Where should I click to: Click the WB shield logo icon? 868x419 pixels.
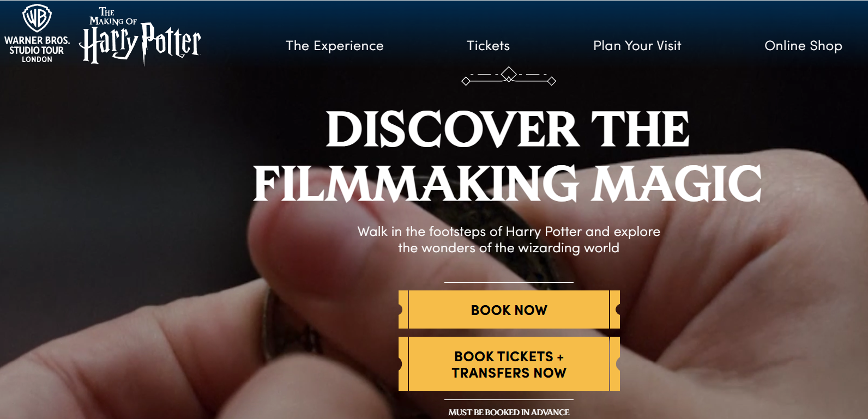pyautogui.click(x=37, y=18)
